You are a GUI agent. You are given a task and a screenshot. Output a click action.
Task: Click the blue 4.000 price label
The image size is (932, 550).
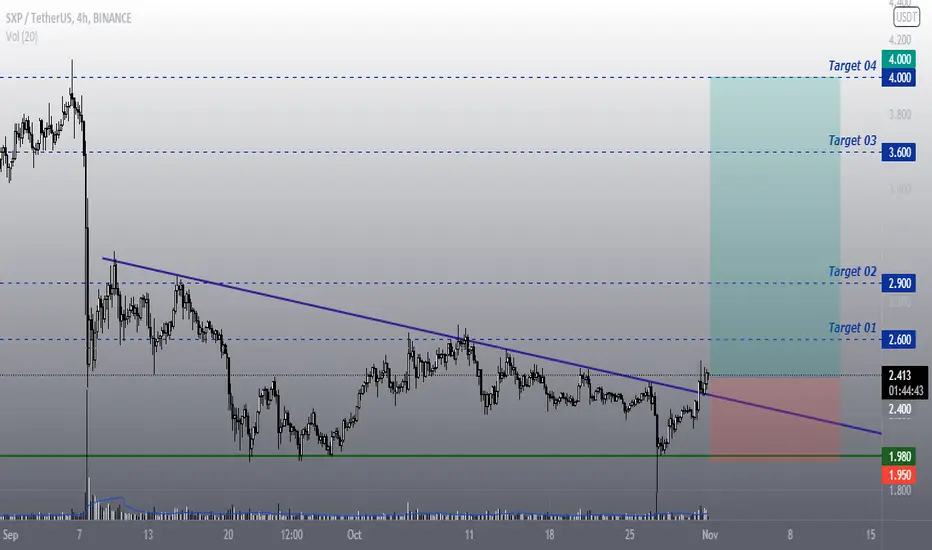click(899, 77)
